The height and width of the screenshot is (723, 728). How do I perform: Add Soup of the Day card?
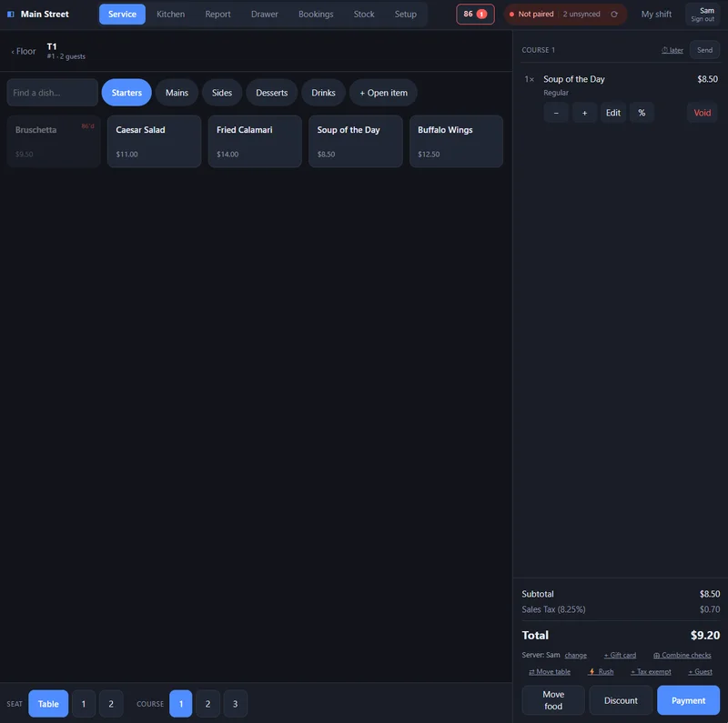pyautogui.click(x=356, y=141)
